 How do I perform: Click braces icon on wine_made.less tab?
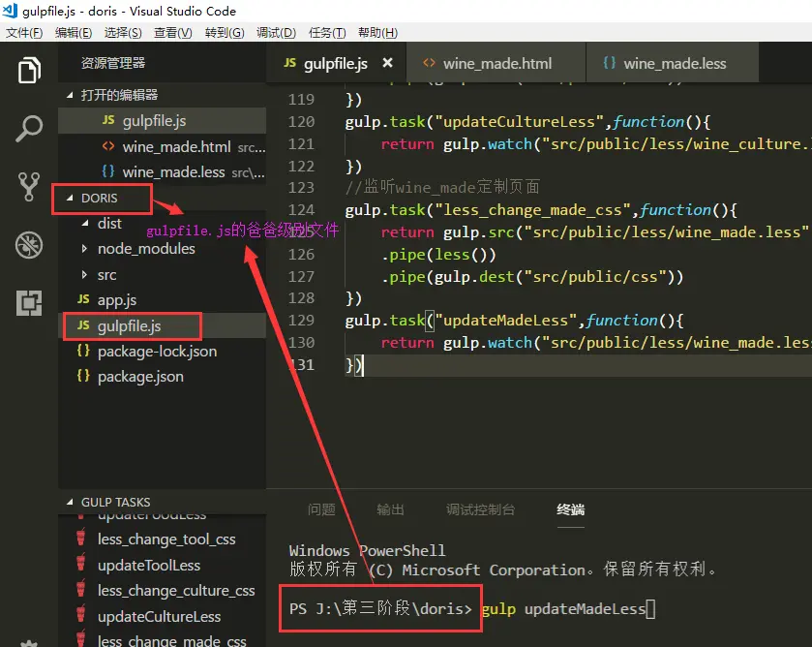610,63
